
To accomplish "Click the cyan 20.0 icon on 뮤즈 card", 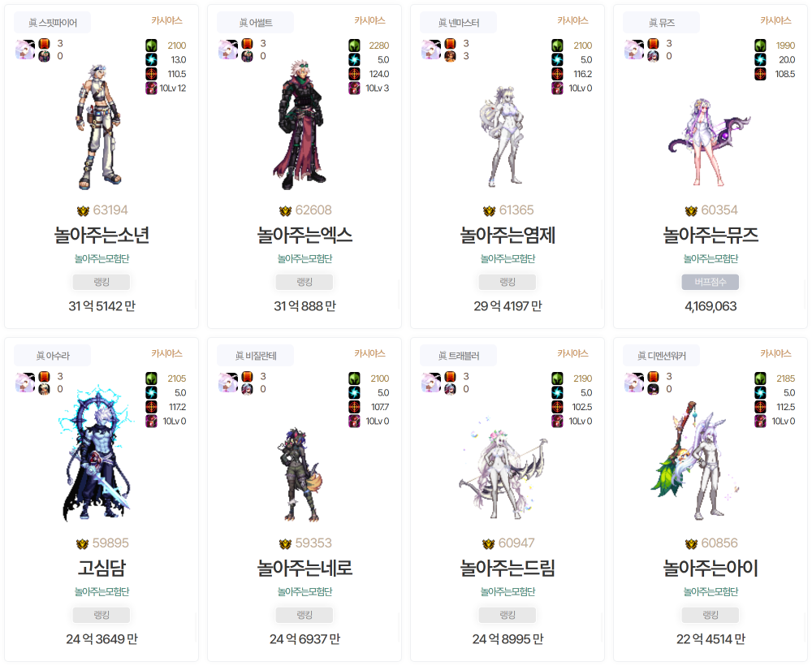I will 760,59.
